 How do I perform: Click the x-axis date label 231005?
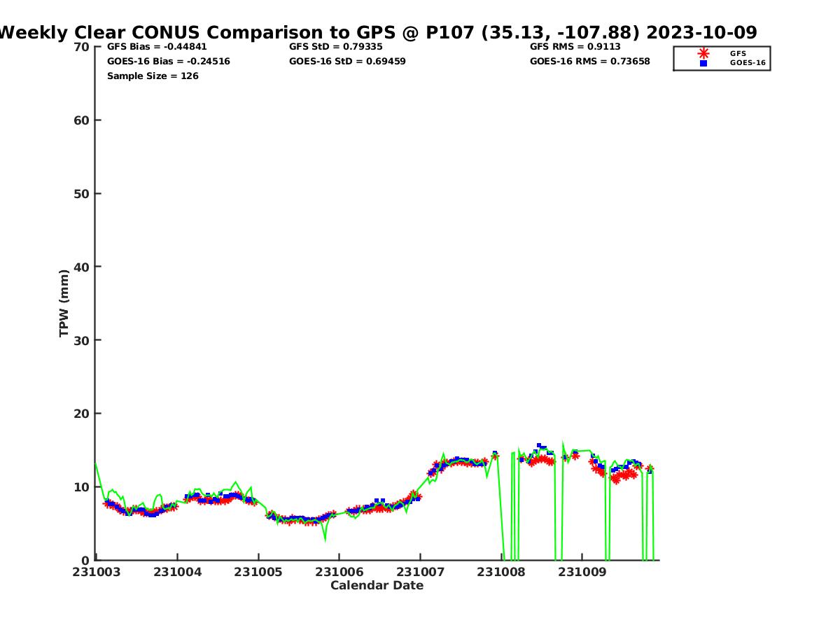click(258, 572)
